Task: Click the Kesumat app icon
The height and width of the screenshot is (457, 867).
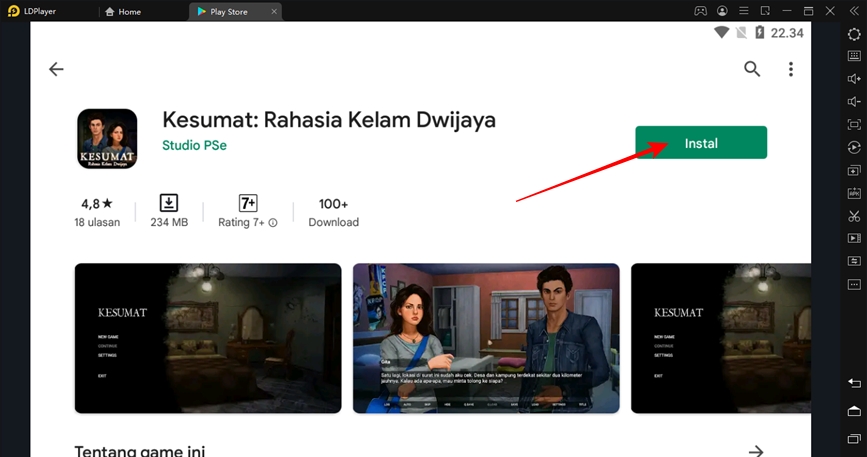Action: pos(107,139)
